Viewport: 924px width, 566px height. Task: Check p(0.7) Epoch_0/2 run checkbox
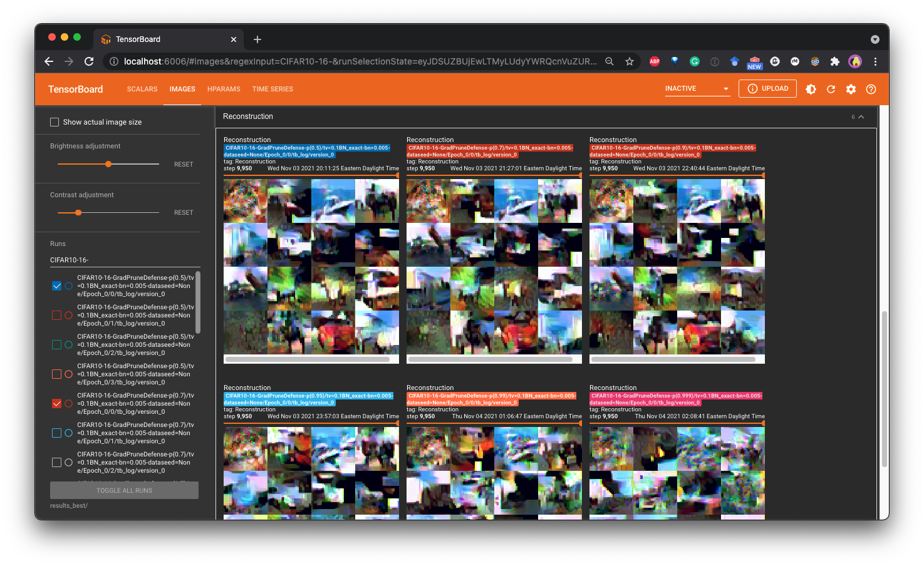[56, 462]
